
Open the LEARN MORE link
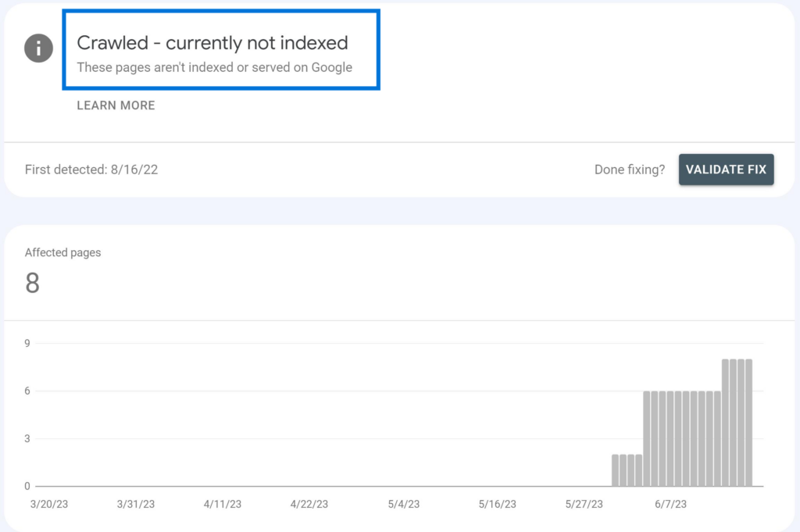pyautogui.click(x=116, y=105)
